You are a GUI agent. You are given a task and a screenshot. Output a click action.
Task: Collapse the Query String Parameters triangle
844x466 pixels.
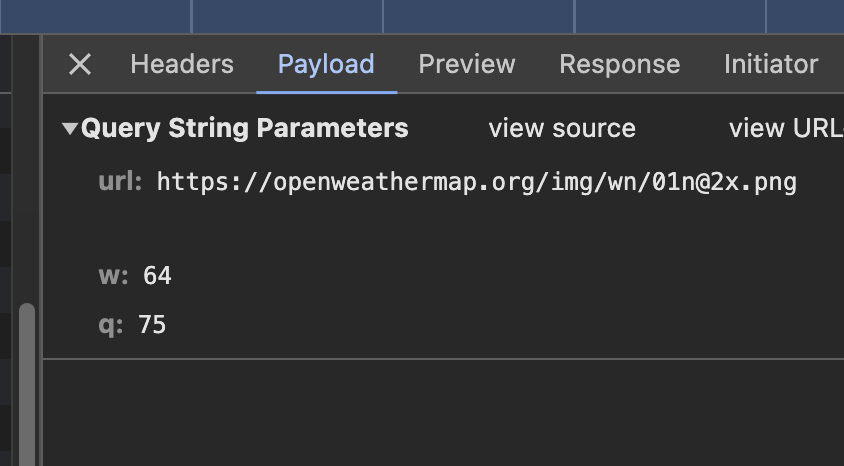69,129
